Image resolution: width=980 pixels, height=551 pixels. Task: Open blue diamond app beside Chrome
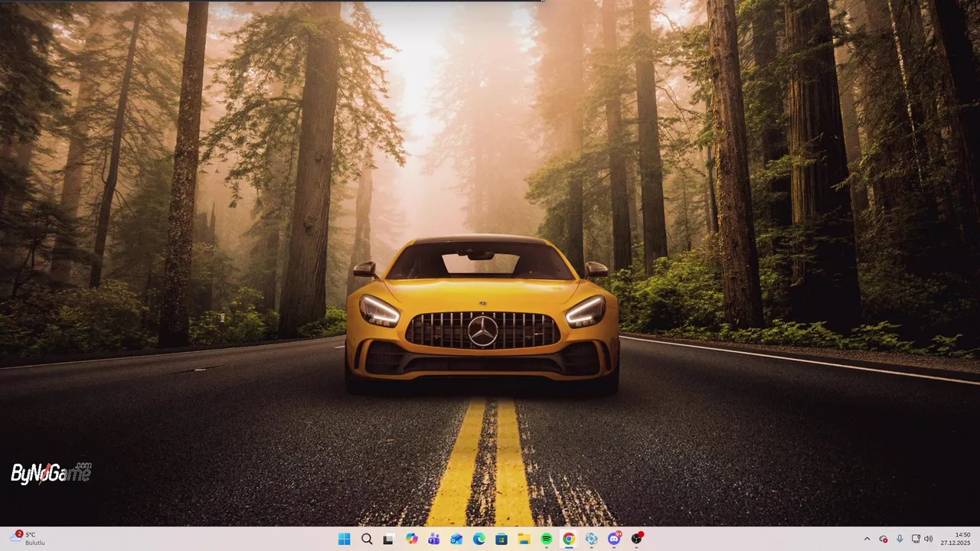(x=591, y=539)
